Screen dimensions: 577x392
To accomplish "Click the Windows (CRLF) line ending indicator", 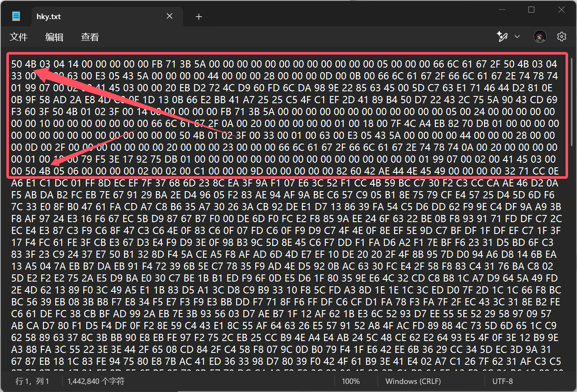I will (413, 381).
